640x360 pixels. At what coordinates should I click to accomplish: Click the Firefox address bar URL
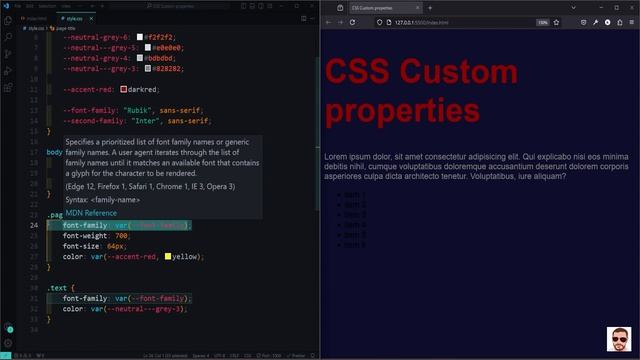click(x=422, y=22)
